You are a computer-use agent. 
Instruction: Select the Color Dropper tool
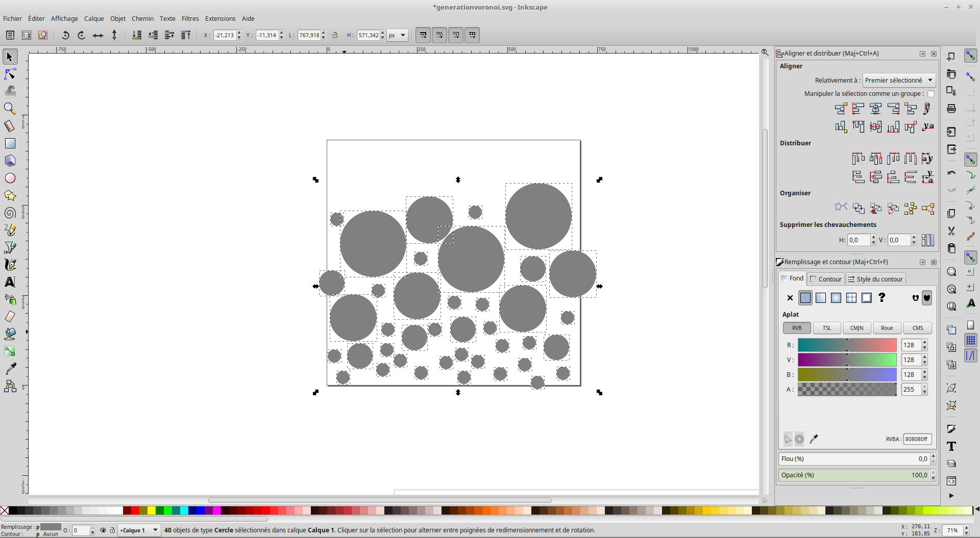(10, 369)
